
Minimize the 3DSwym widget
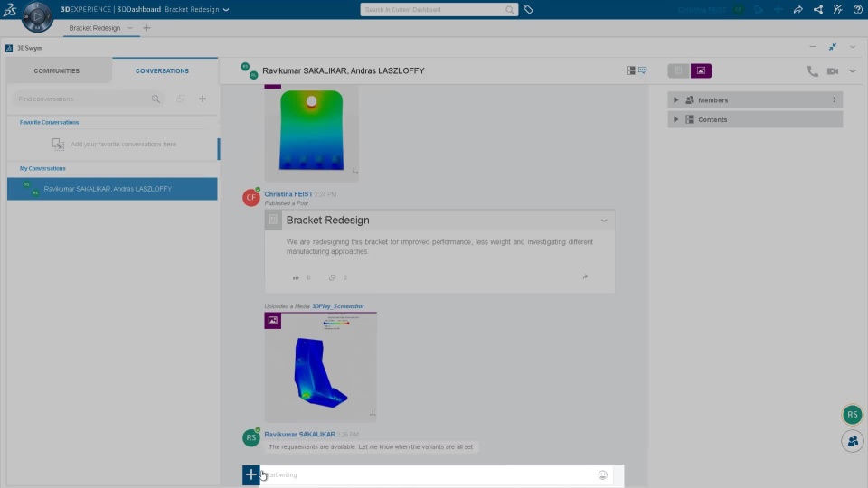tap(813, 47)
